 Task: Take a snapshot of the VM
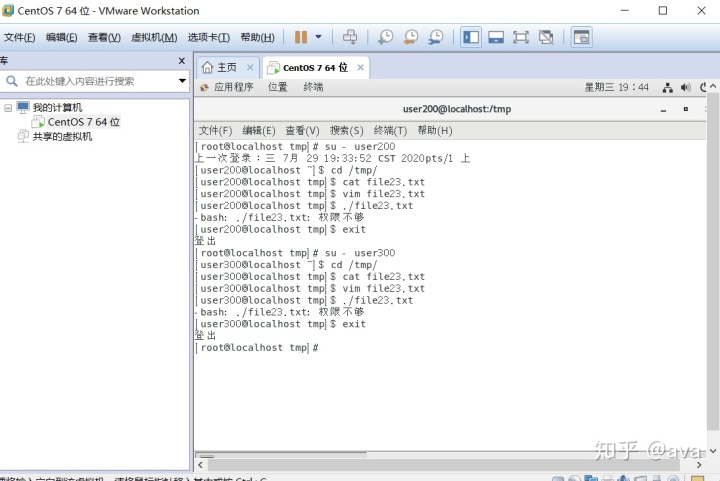pos(386,37)
